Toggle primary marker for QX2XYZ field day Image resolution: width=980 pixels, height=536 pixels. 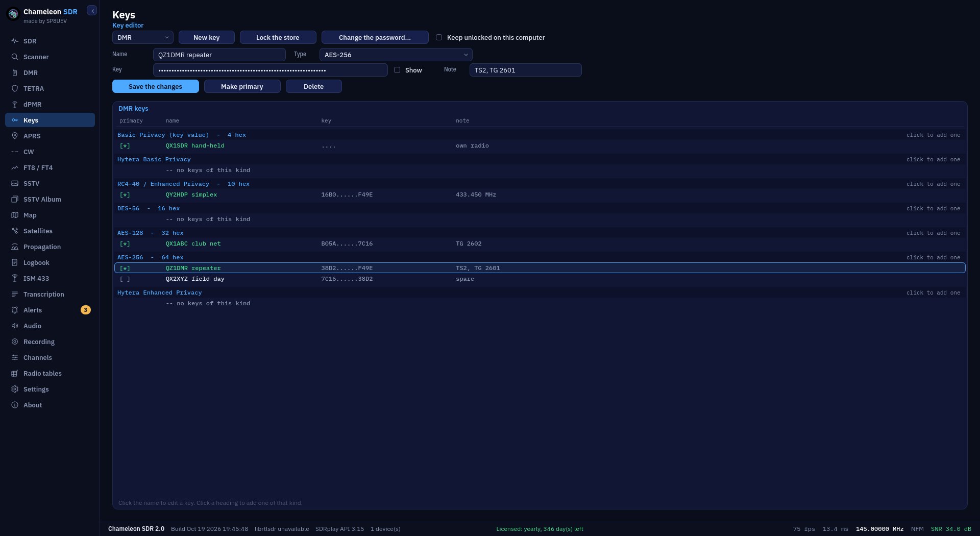125,279
